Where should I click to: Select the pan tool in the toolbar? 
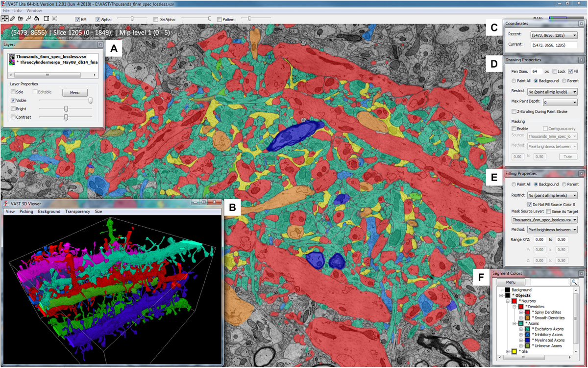[5, 18]
